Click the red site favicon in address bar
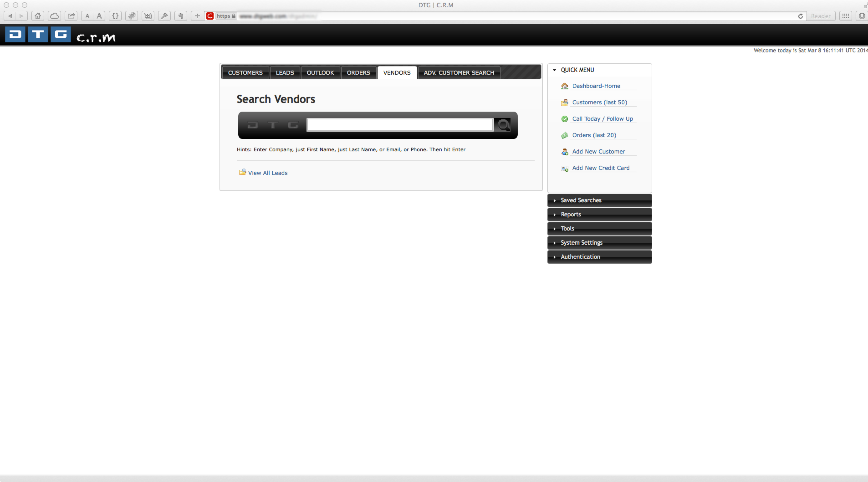The image size is (868, 482). pos(210,16)
